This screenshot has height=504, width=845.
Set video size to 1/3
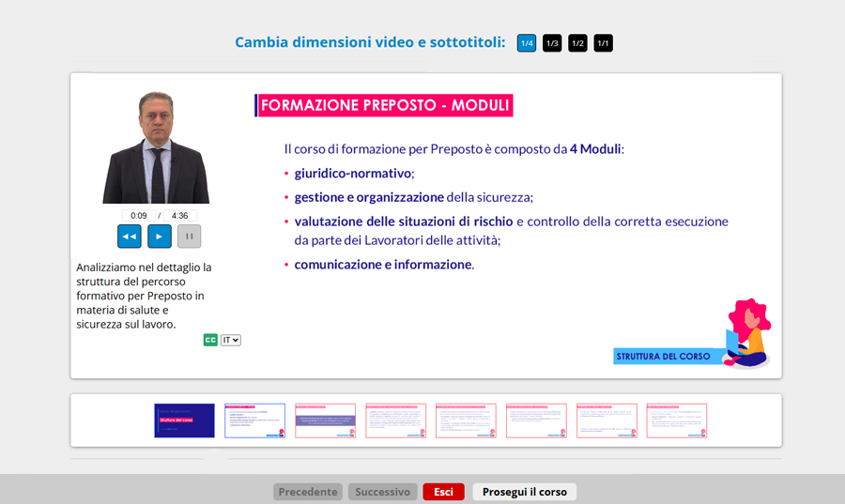(x=552, y=43)
